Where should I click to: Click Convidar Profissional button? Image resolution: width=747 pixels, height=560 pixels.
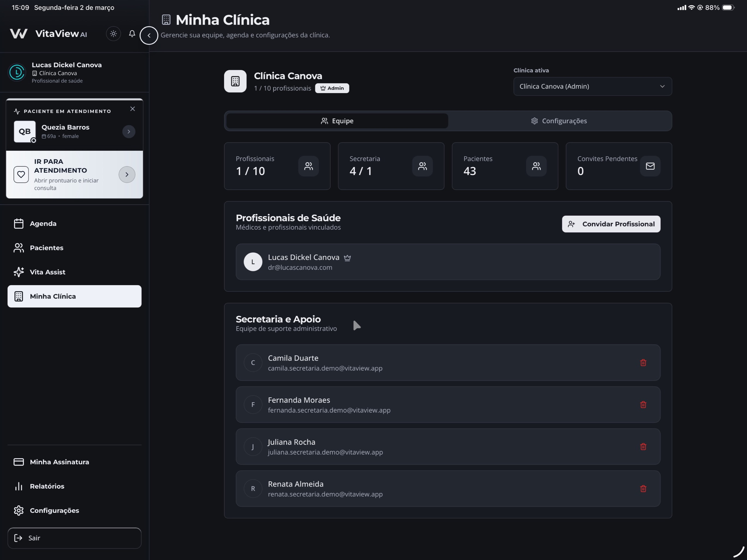click(611, 224)
